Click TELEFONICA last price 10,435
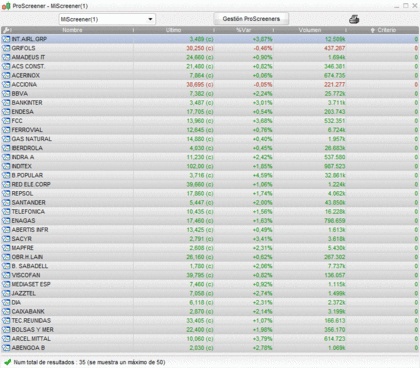The image size is (420, 368). click(200, 212)
